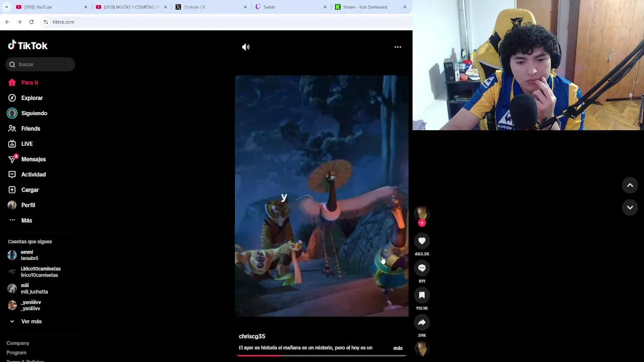Like the video with heart icon
The width and height of the screenshot is (644, 362).
pyautogui.click(x=422, y=241)
